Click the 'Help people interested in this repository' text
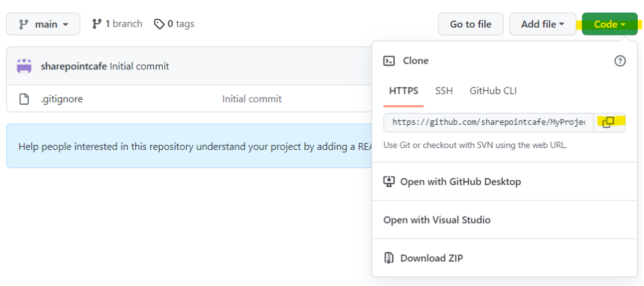This screenshot has width=644, height=286. click(195, 147)
